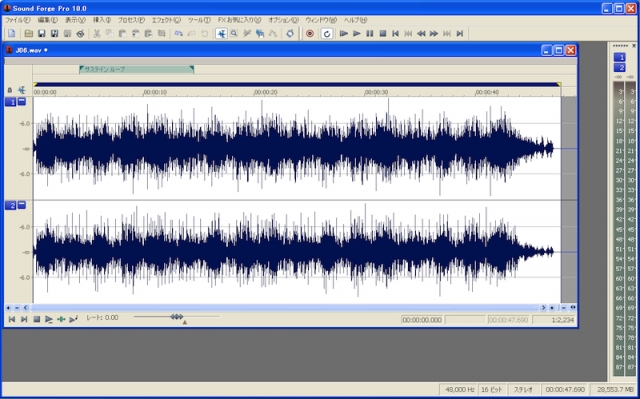Select the サステインループ region marker

click(137, 69)
